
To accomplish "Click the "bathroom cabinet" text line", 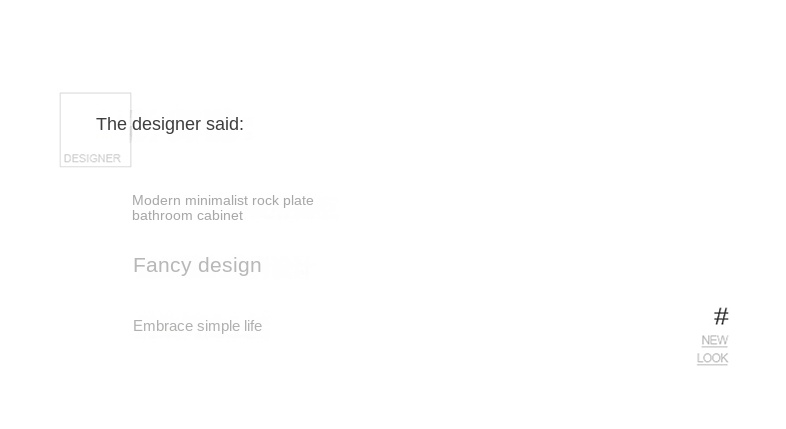I will tap(187, 216).
